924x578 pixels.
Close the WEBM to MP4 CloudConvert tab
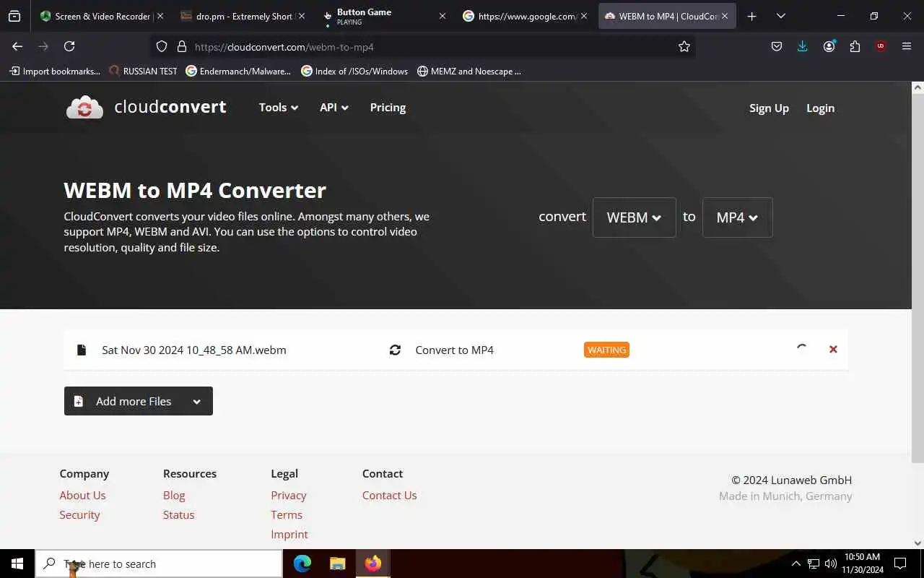click(x=725, y=16)
